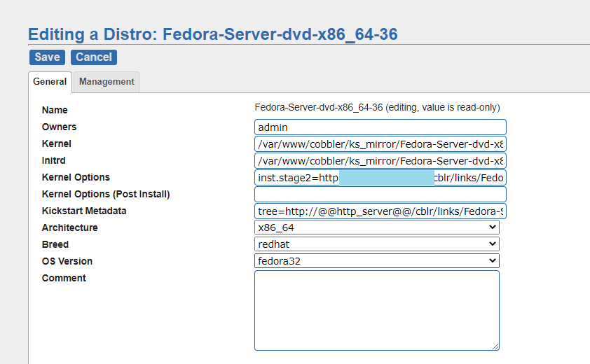
Task: Click the Owners field label
Action: click(59, 127)
